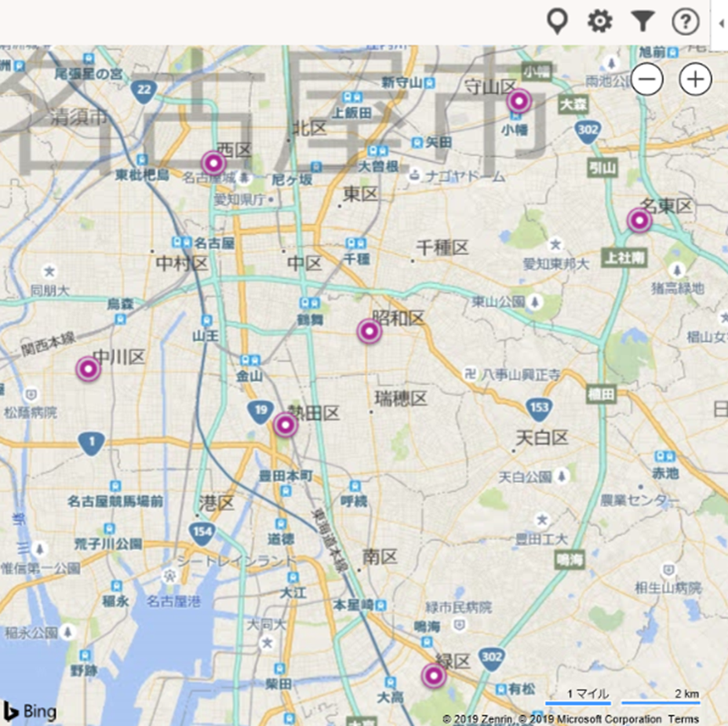Open the filter funnel tool
Screen dimensions: 728x726
(642, 22)
